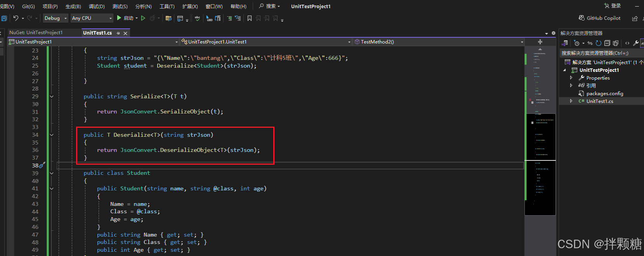Screen dimensions: 644x256
Task: Click the view code angle-brackets icon
Action: [627, 43]
